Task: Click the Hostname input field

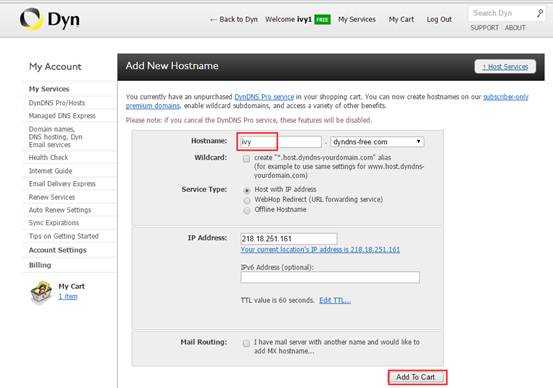Action: click(x=281, y=142)
